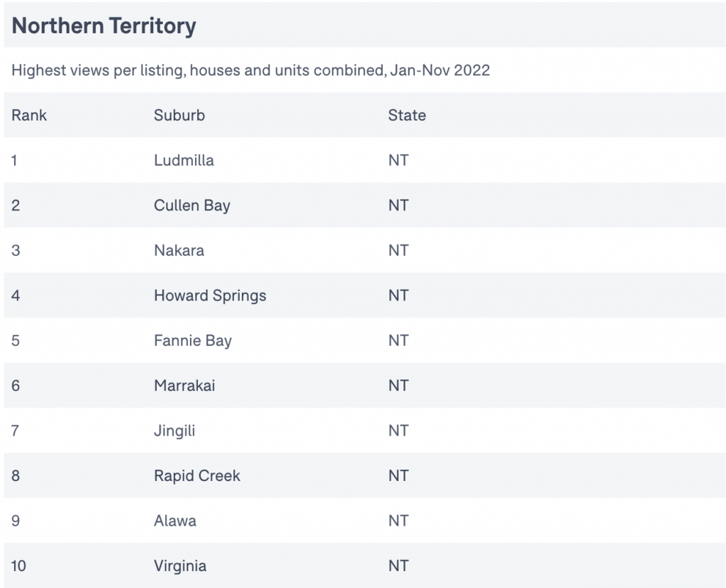726x588 pixels.
Task: Click the NT state cell for Virginia
Action: point(398,566)
